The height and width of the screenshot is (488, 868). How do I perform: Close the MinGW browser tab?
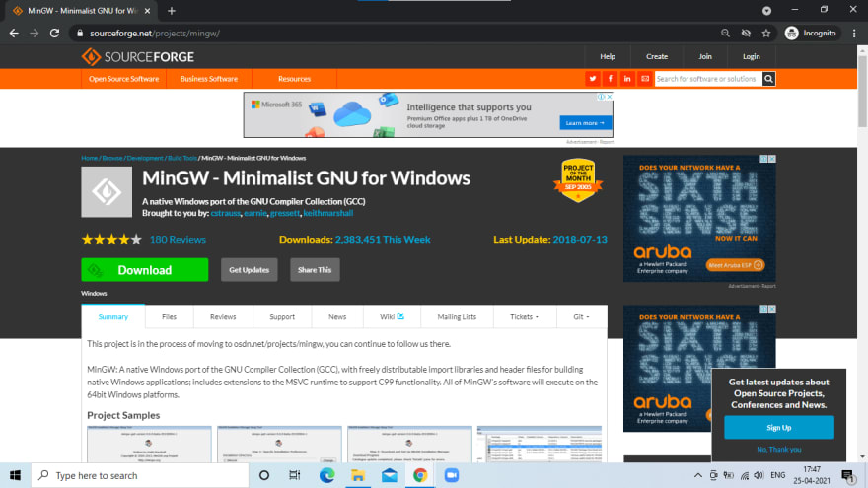pyautogui.click(x=147, y=11)
